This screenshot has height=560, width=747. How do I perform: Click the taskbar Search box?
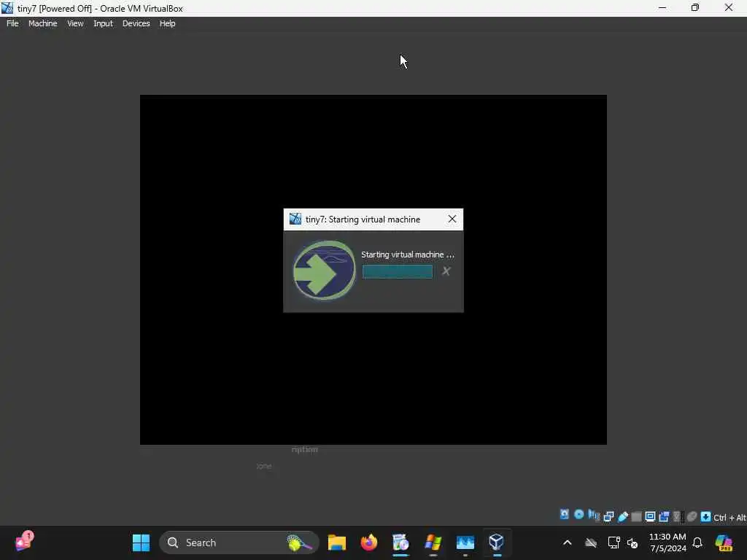point(239,542)
